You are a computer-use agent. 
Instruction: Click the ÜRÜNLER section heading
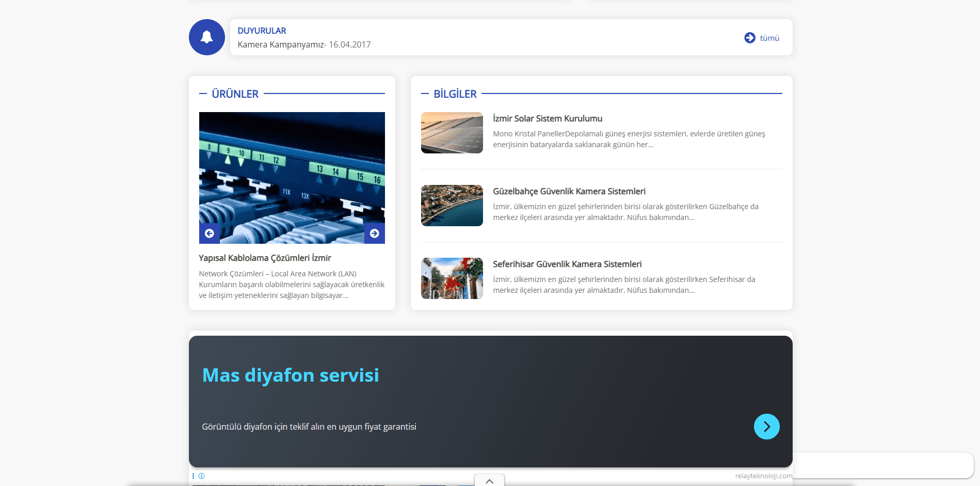click(x=235, y=94)
